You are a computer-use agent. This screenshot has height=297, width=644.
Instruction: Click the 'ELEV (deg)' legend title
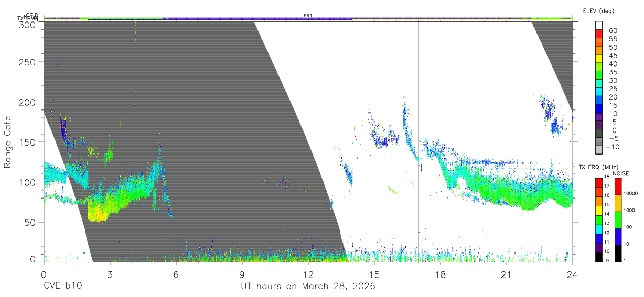click(x=598, y=11)
